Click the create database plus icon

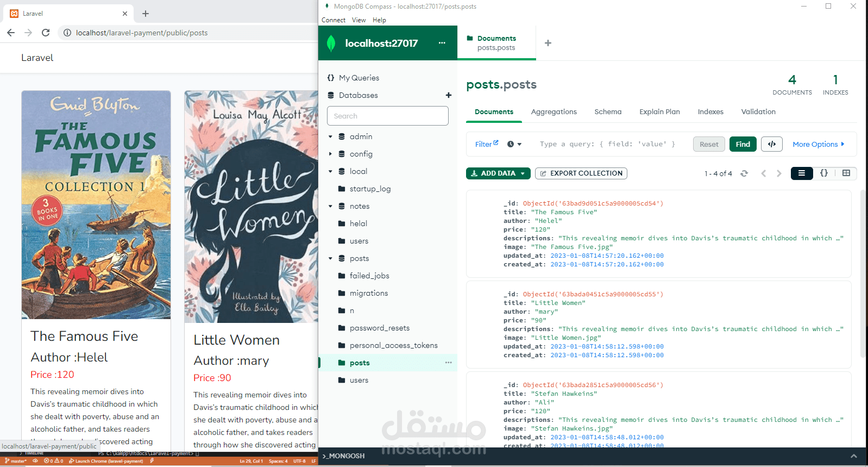449,95
